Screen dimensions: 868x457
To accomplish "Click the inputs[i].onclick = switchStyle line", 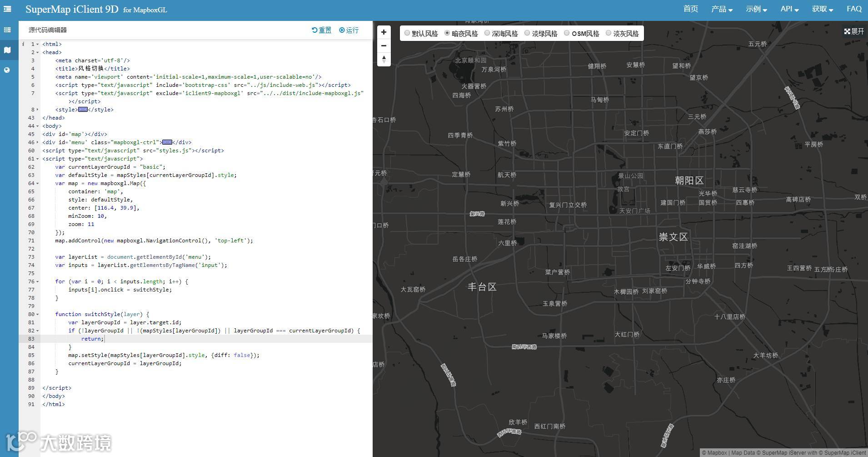I will coord(120,290).
